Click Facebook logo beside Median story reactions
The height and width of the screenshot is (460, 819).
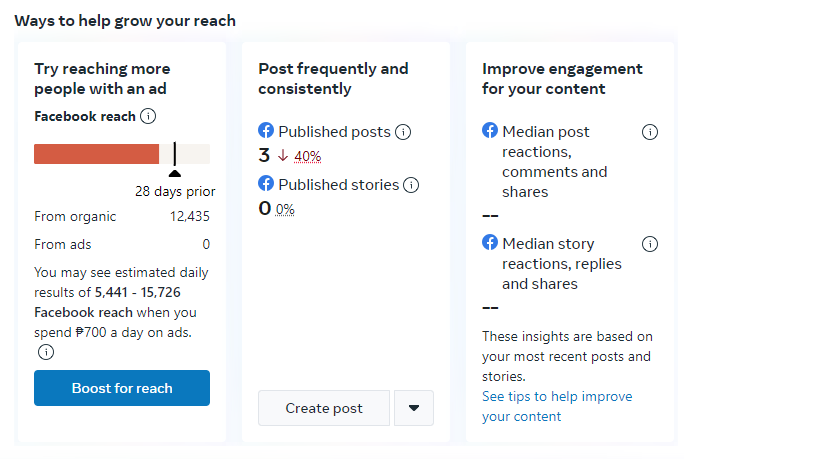(x=490, y=242)
